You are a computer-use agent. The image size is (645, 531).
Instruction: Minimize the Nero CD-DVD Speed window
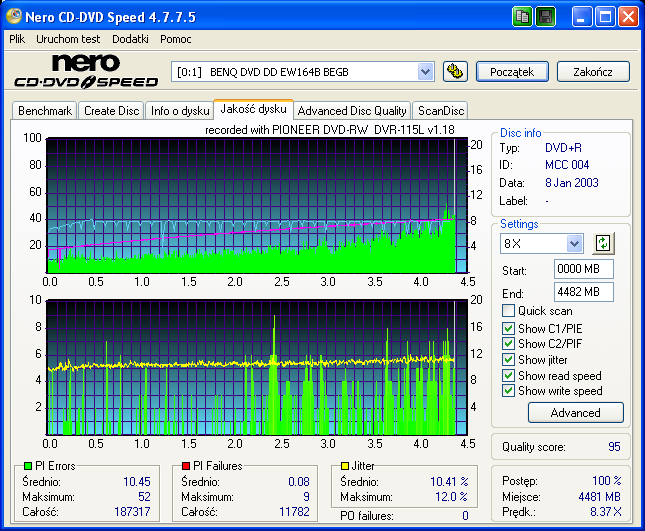pyautogui.click(x=582, y=17)
